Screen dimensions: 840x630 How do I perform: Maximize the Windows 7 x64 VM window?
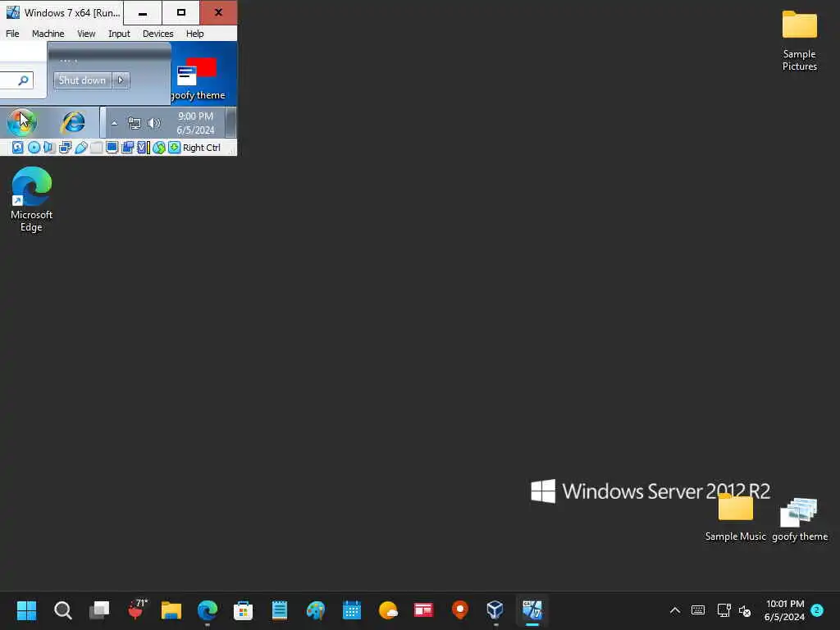coord(181,12)
